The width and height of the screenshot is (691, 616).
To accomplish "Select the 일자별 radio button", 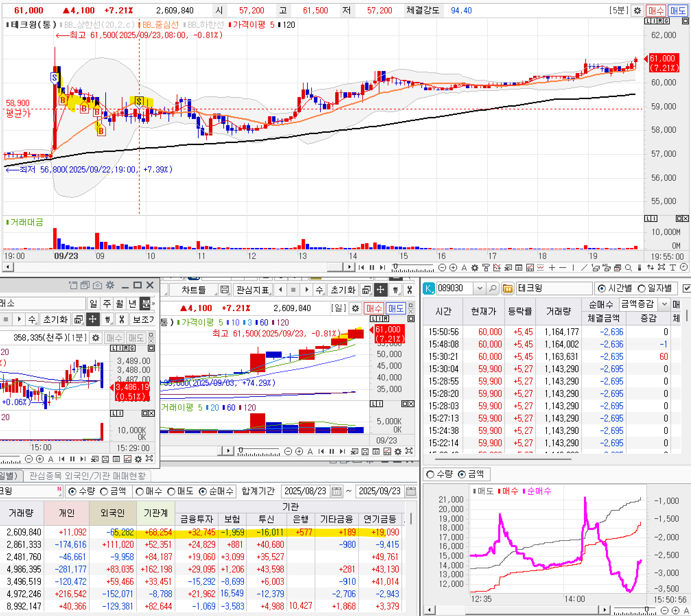I will [642, 288].
